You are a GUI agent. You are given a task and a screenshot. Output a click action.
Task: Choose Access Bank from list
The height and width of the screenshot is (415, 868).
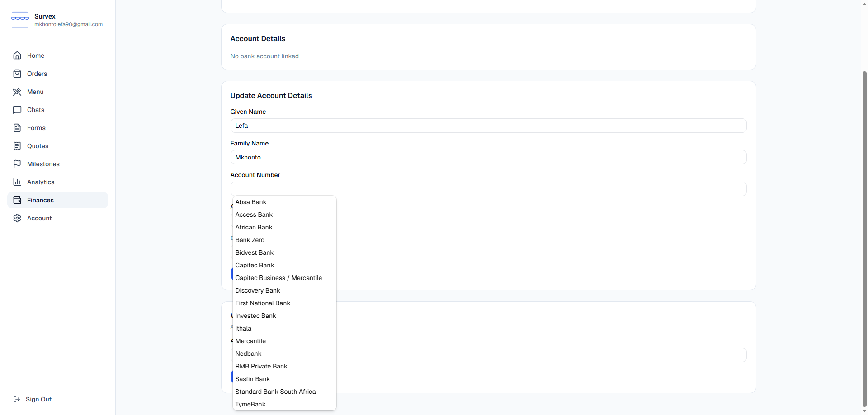(x=284, y=214)
